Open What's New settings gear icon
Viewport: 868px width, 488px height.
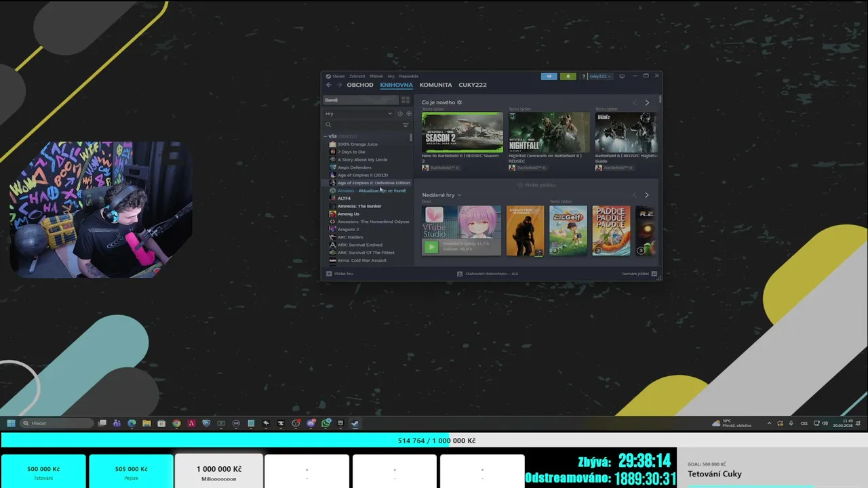[x=459, y=102]
